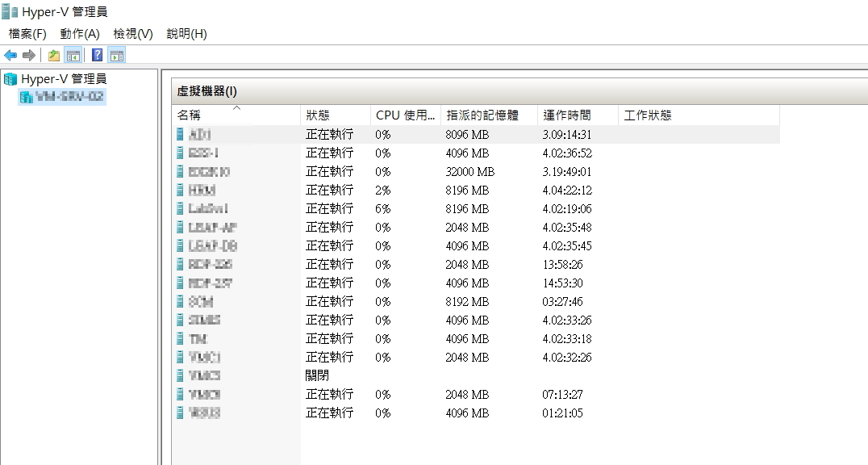This screenshot has width=868, height=465.
Task: Click VM icon in row with uptime 07:13:27
Action: pos(180,394)
